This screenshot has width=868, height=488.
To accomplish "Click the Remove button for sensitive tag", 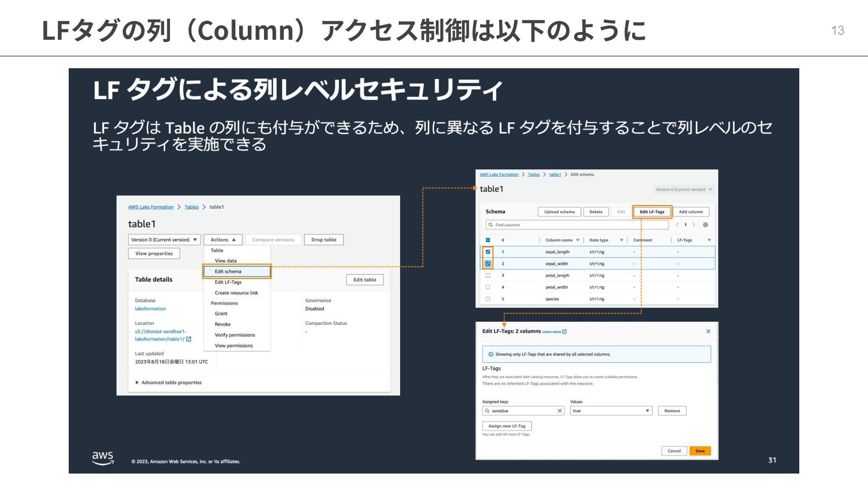I will tap(672, 411).
